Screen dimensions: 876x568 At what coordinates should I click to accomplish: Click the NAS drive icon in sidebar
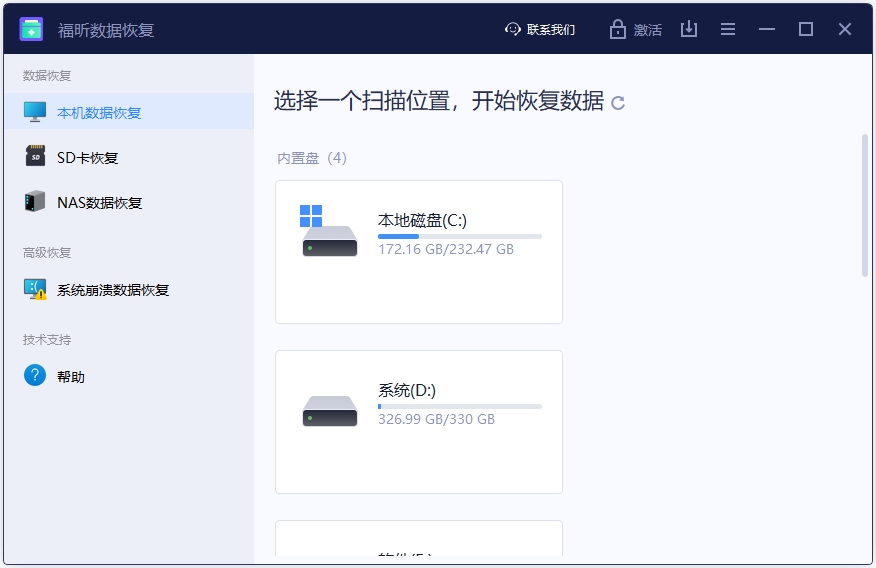point(36,202)
